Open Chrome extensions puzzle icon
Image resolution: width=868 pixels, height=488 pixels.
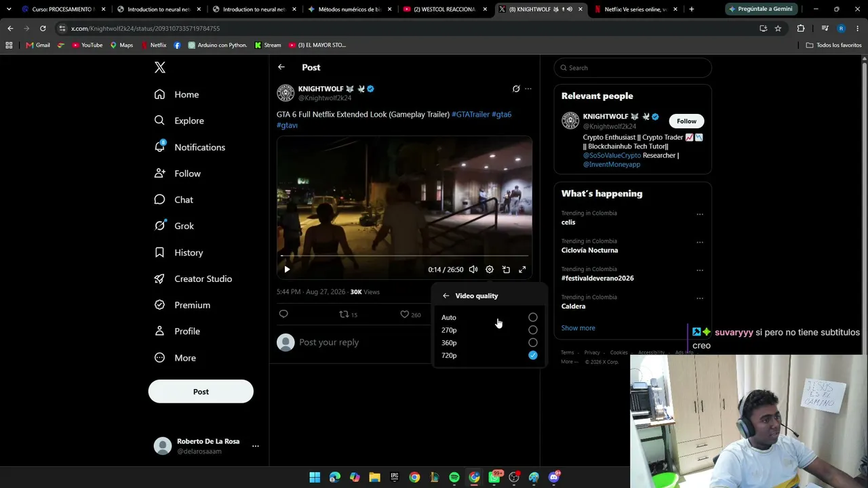click(x=801, y=28)
